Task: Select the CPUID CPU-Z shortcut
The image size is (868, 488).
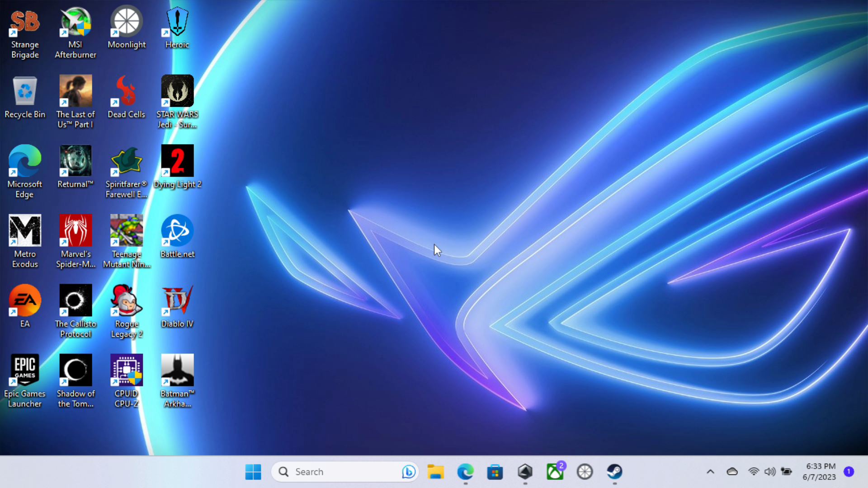Action: [127, 371]
